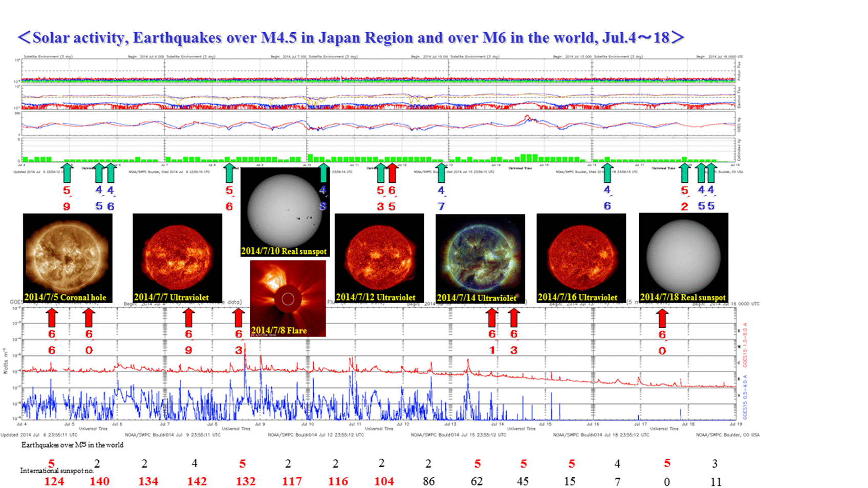868x488 pixels.
Task: Select sunspot number 117
Action: (x=292, y=481)
